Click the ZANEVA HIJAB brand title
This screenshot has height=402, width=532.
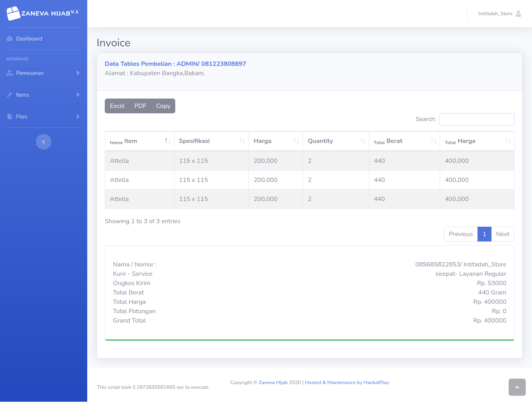point(49,13)
